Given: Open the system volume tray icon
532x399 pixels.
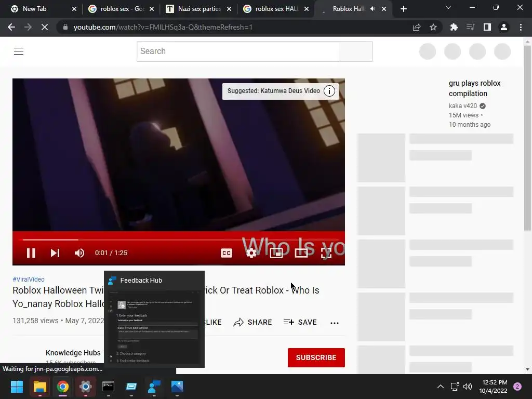Looking at the screenshot, I should [x=468, y=387].
